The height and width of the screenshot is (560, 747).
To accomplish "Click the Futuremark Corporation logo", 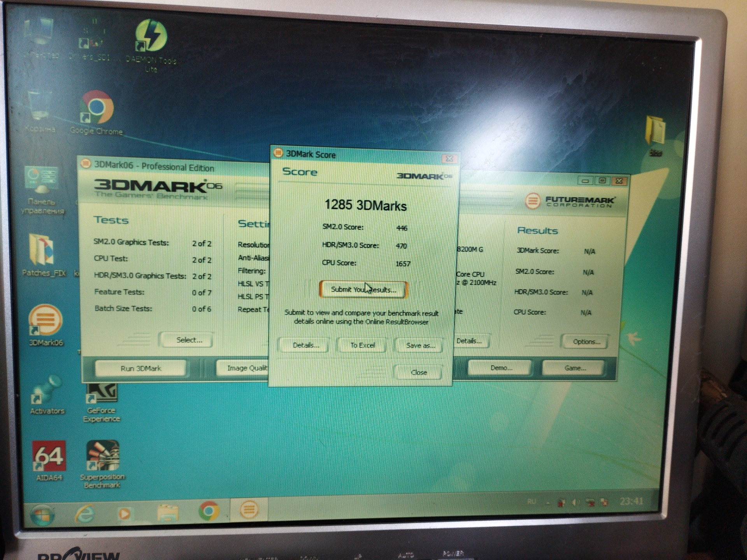I will click(570, 201).
